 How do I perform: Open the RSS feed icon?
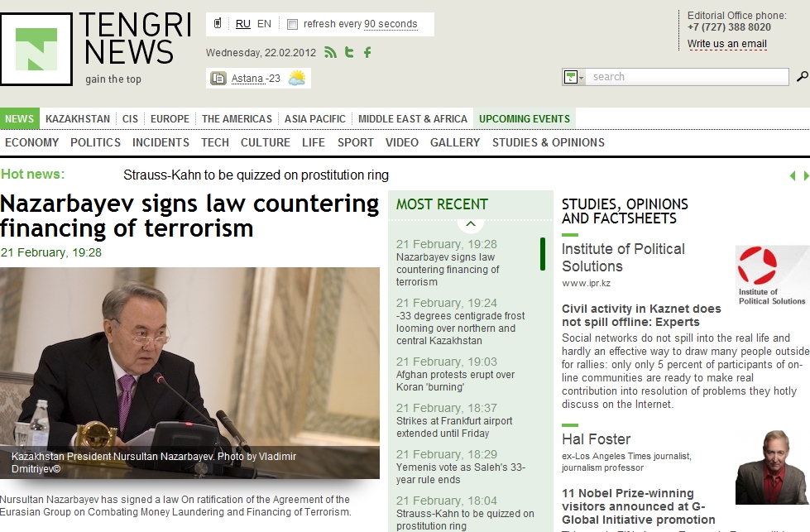(x=331, y=52)
